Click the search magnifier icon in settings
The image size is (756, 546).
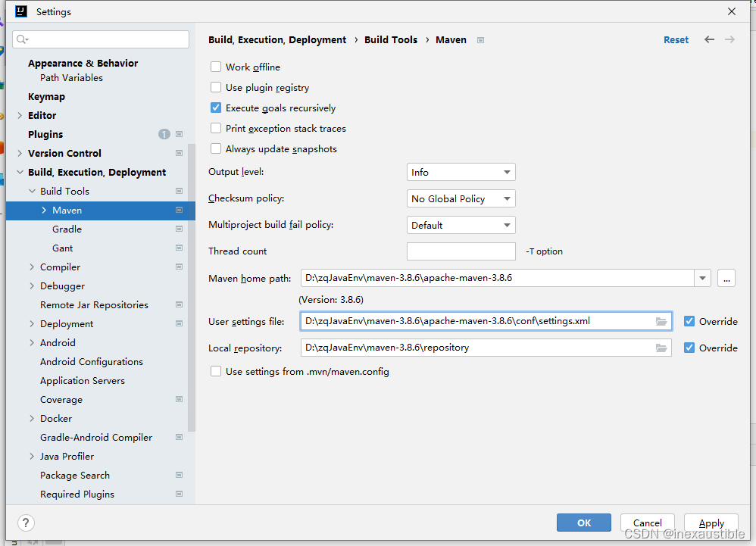click(x=22, y=39)
